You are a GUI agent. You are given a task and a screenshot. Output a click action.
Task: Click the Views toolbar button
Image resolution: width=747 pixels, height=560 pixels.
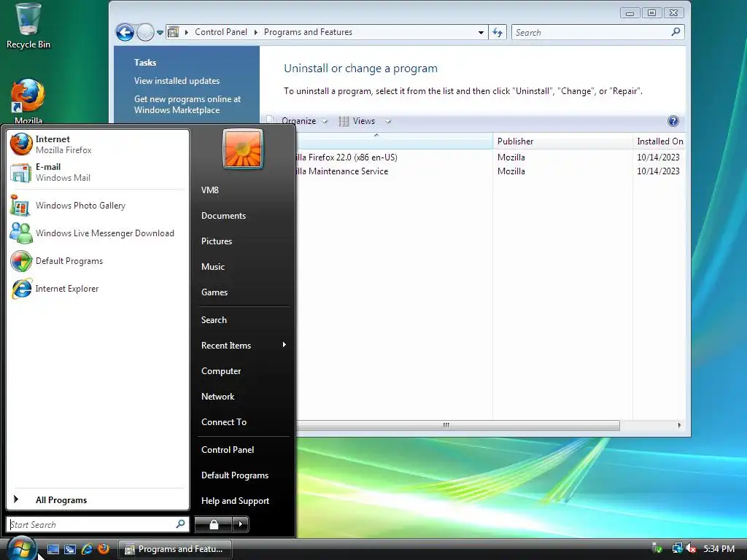(357, 121)
